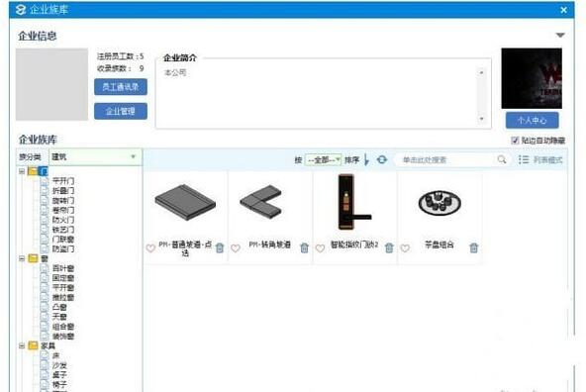Image resolution: width=586 pixels, height=392 pixels.
Task: Open the 建筑 category dropdown
Action: pos(95,157)
